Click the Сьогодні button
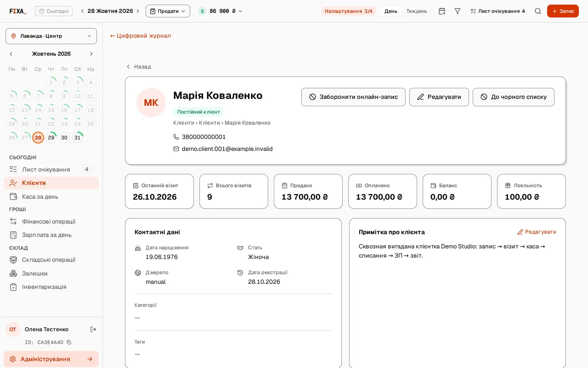This screenshot has width=588, height=368. pos(54,11)
